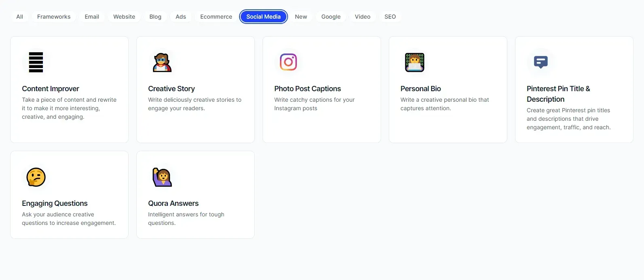
Task: Switch to the Frameworks filter
Action: [54, 17]
